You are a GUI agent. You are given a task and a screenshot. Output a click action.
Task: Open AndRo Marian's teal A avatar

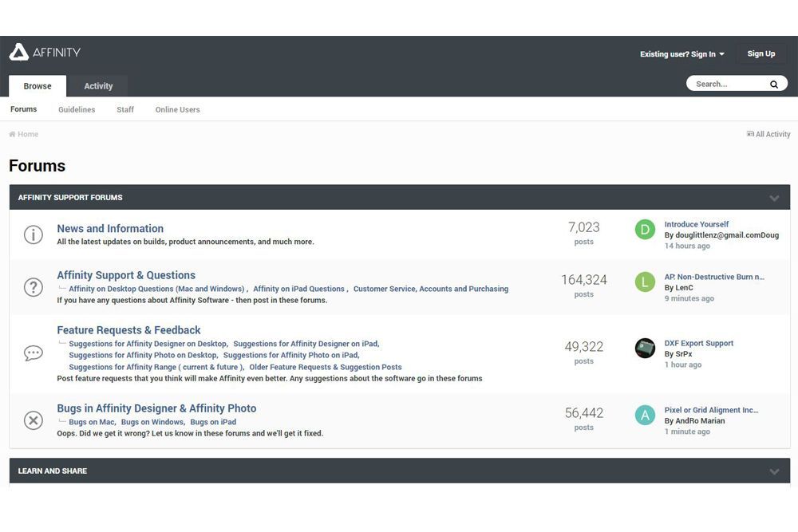[x=645, y=415]
